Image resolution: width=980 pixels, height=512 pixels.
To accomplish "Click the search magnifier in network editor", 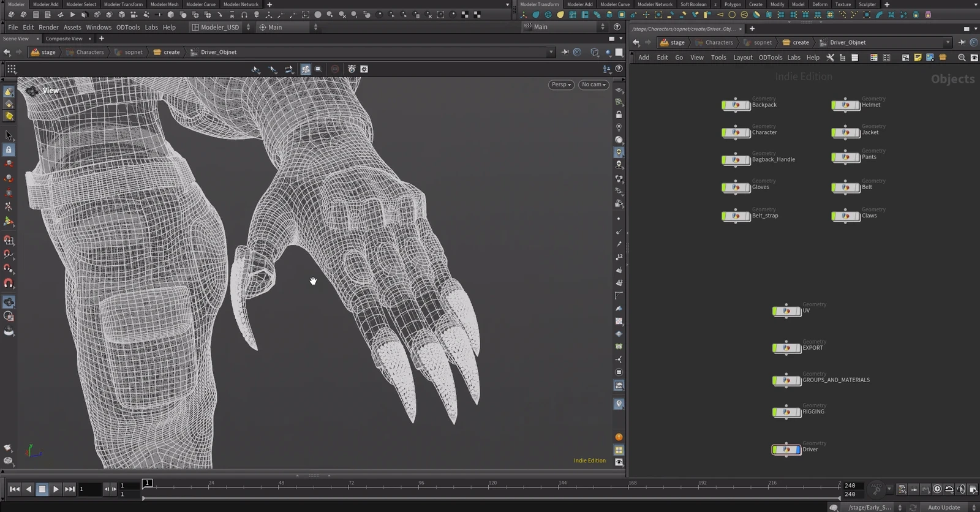I will (x=962, y=58).
